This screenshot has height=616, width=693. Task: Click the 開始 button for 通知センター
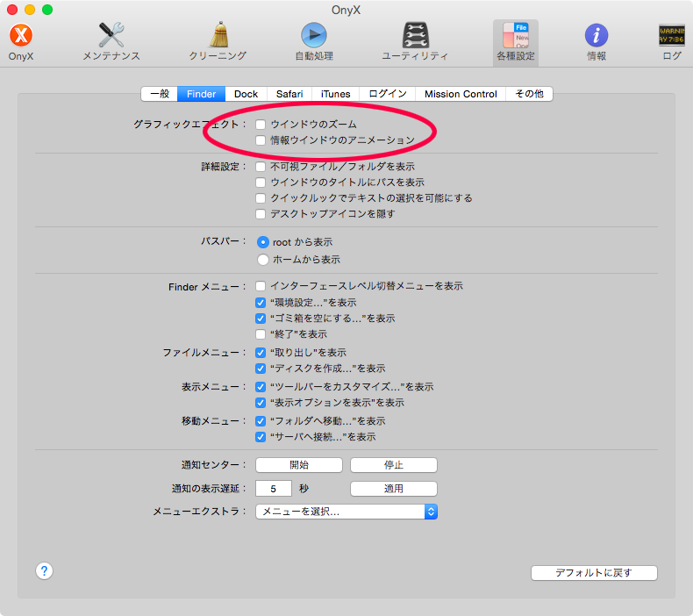(x=299, y=465)
